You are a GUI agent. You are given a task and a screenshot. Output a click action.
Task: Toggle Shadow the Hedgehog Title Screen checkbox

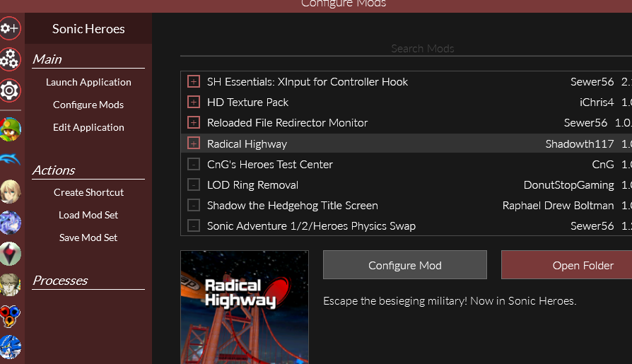click(194, 206)
